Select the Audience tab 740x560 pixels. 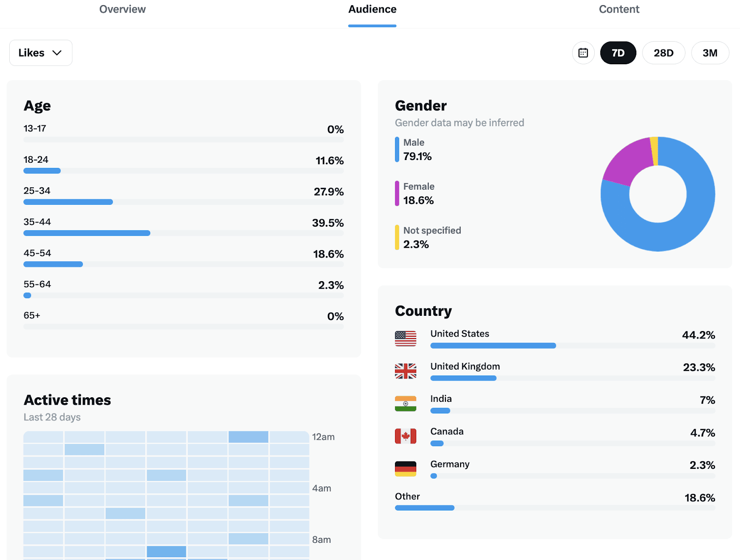click(x=372, y=9)
